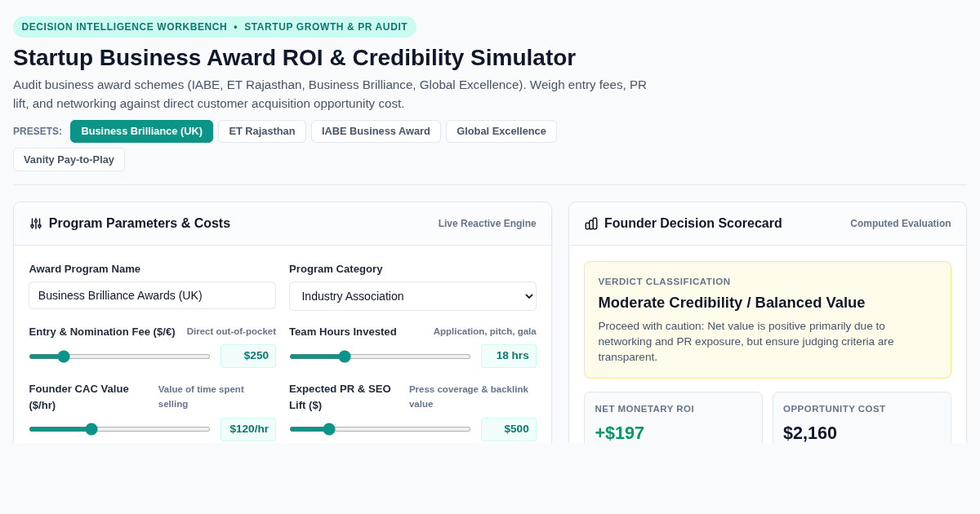The width and height of the screenshot is (980, 514).
Task: Click the sliders icon beside Program Parameters
Action: 36,224
